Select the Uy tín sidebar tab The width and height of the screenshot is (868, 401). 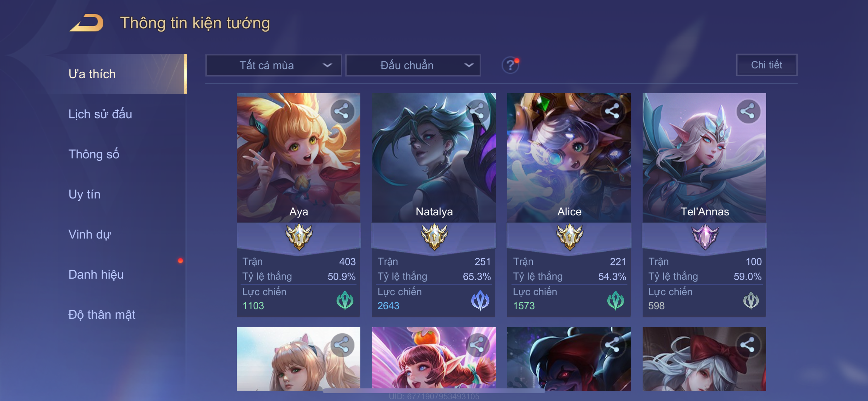pos(84,194)
